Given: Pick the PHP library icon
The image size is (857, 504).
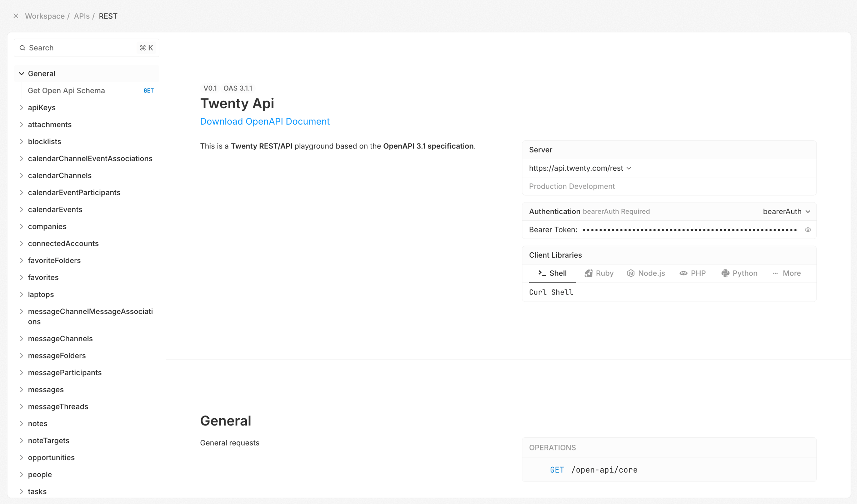Looking at the screenshot, I should [683, 273].
